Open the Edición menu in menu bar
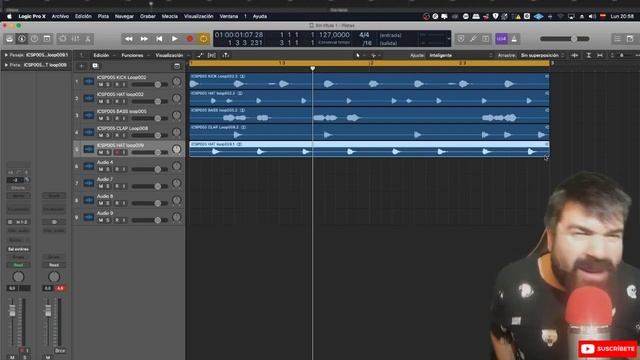 (x=83, y=16)
